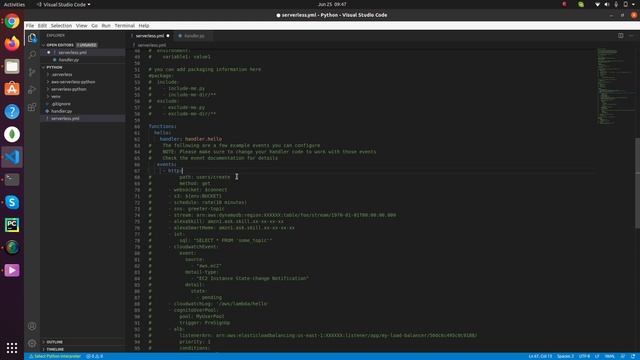Launch Firefox from the dock
640x360 pixels.
tap(12, 43)
